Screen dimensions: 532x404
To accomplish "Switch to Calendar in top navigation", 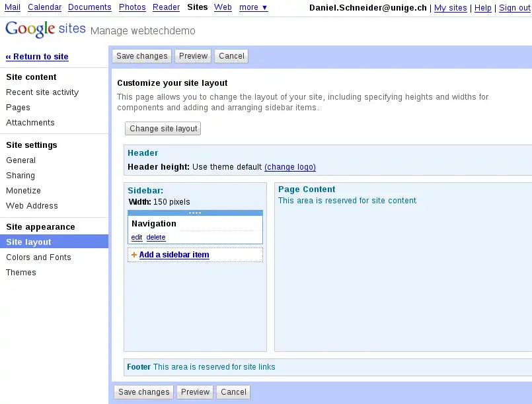I will [x=44, y=7].
